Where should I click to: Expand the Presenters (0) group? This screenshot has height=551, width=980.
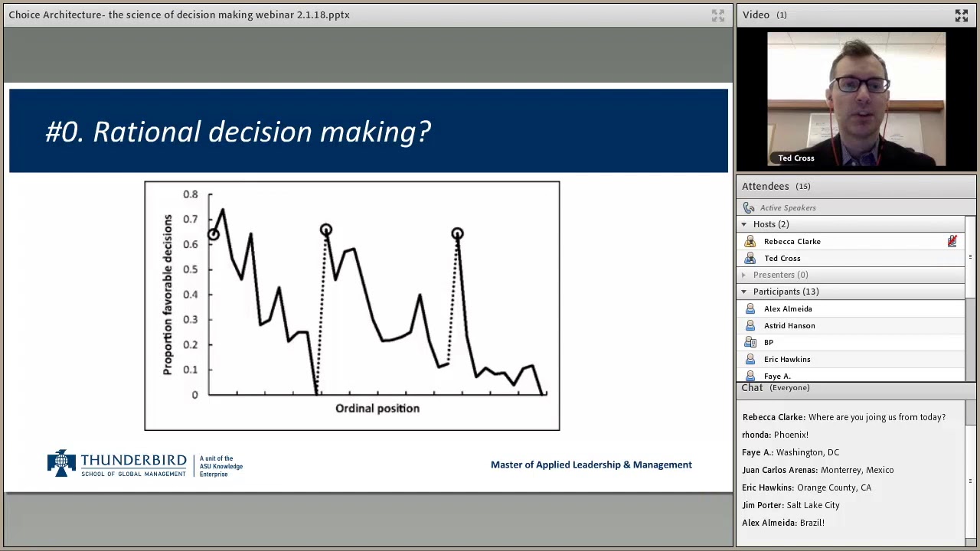tap(743, 275)
